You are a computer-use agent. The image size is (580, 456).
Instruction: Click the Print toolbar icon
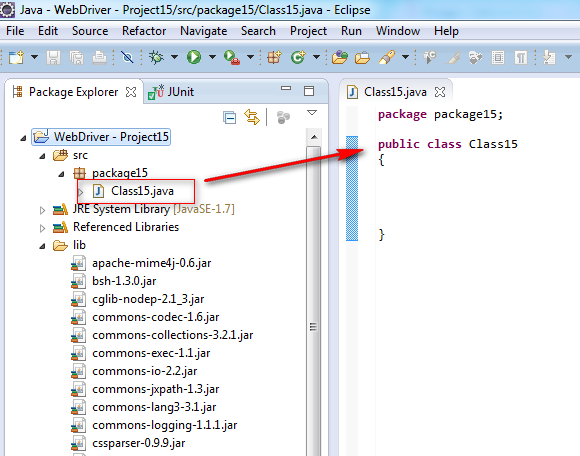coord(99,58)
